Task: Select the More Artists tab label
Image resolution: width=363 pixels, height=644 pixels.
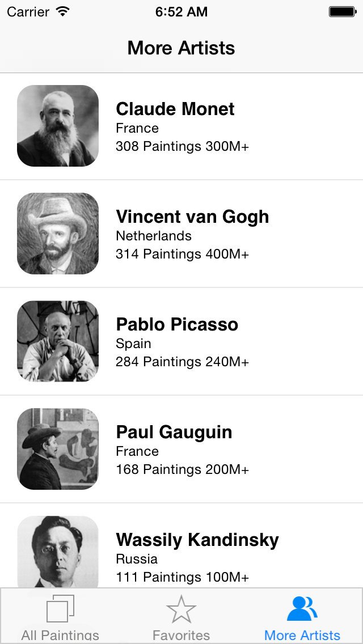Action: click(302, 635)
